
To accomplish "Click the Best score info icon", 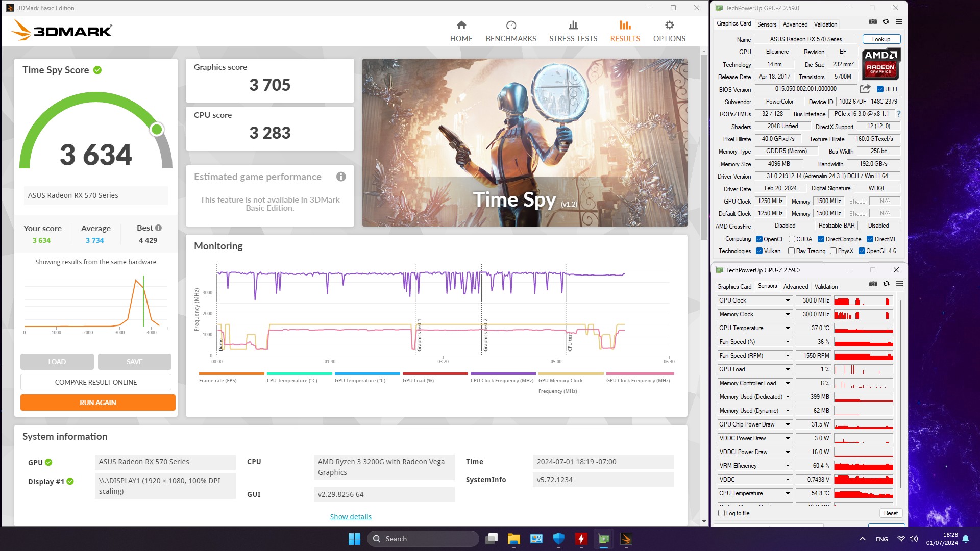I will coord(158,228).
